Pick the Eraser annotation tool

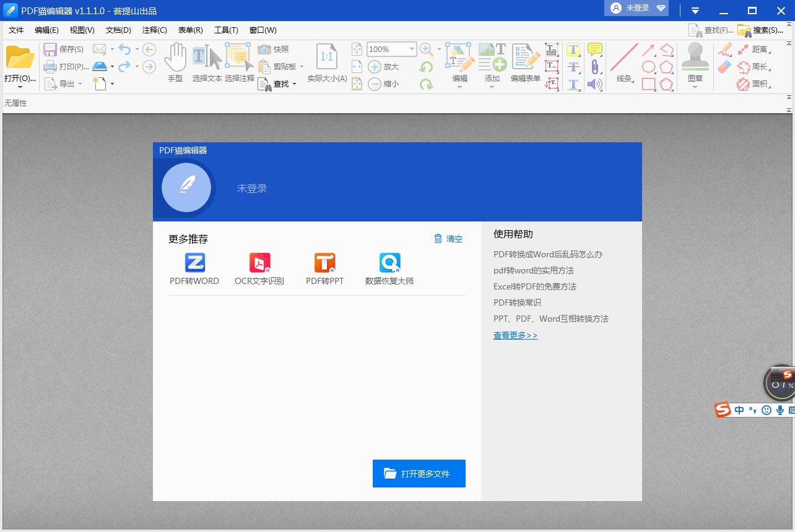pyautogui.click(x=723, y=66)
